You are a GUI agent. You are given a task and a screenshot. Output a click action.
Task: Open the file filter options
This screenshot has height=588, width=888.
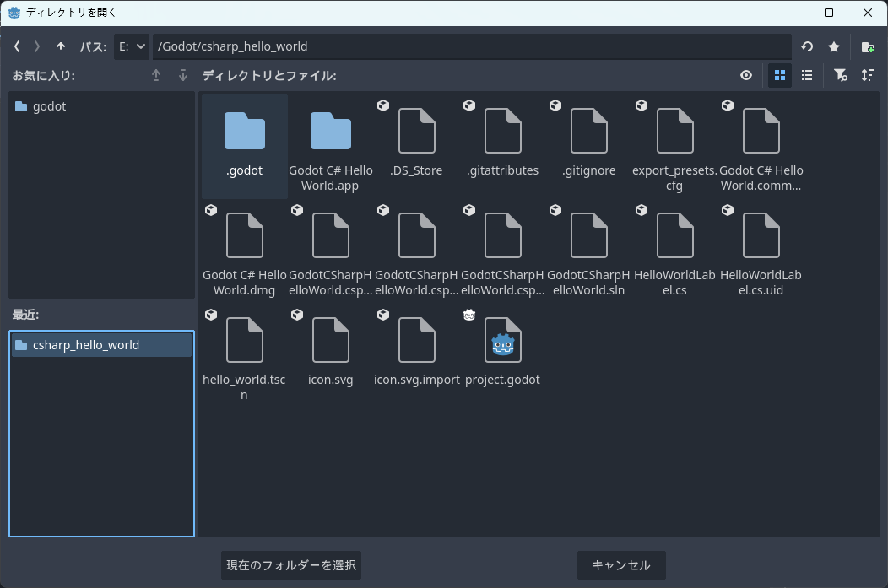tap(841, 75)
